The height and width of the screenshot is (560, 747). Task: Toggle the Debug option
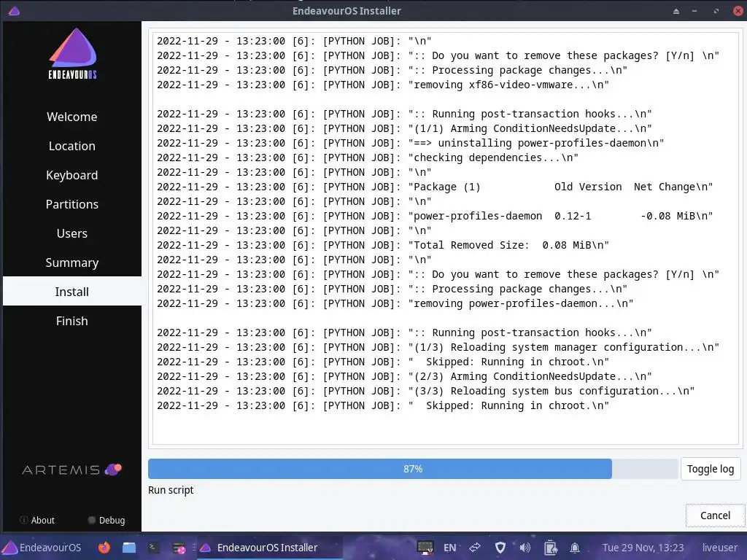tap(107, 520)
